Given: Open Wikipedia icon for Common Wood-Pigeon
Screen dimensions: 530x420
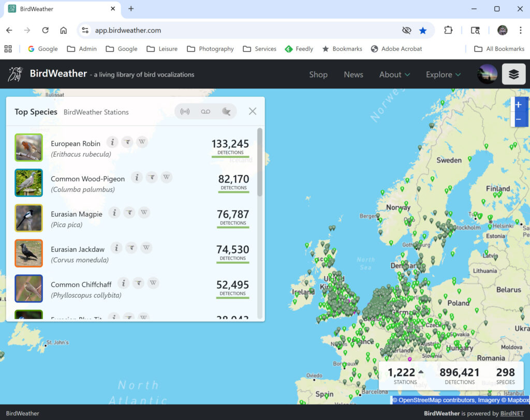Looking at the screenshot, I should [x=166, y=177].
